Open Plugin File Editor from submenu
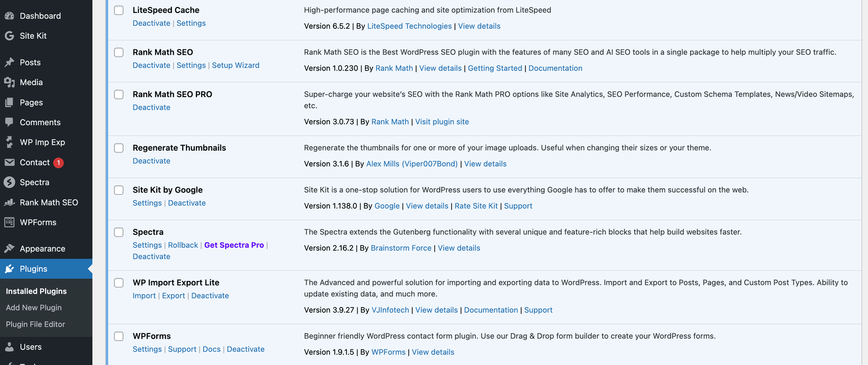The width and height of the screenshot is (868, 365). 35,324
